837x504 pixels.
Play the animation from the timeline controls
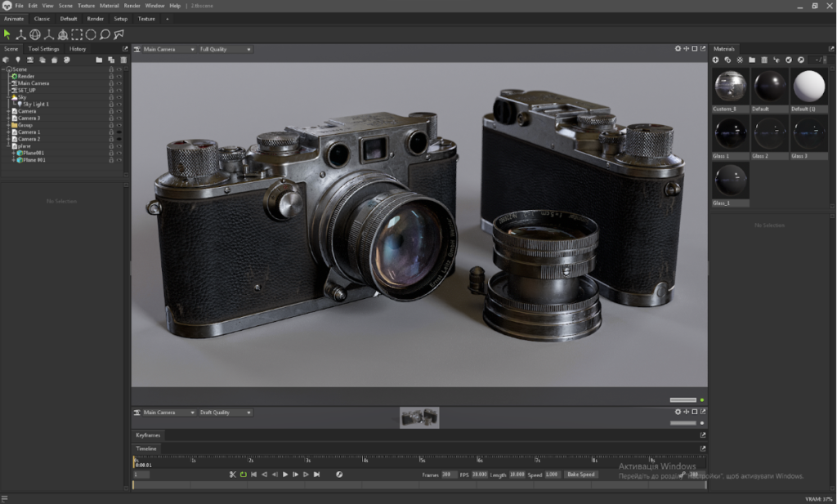coord(284,474)
